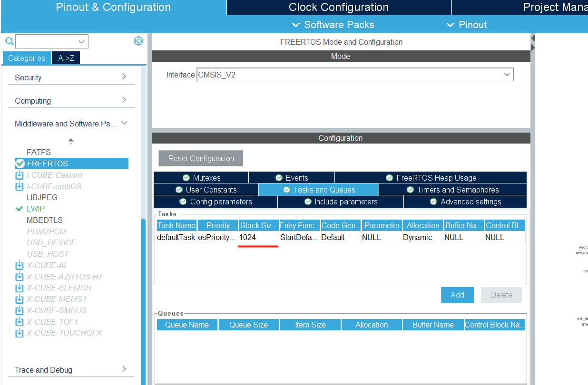Select LIBJPEG in the middleware list
This screenshot has height=385, width=588.
[x=42, y=197]
